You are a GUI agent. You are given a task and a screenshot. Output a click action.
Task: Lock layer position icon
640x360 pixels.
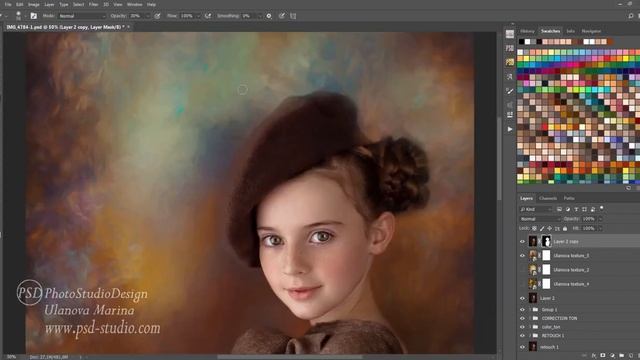(x=549, y=229)
